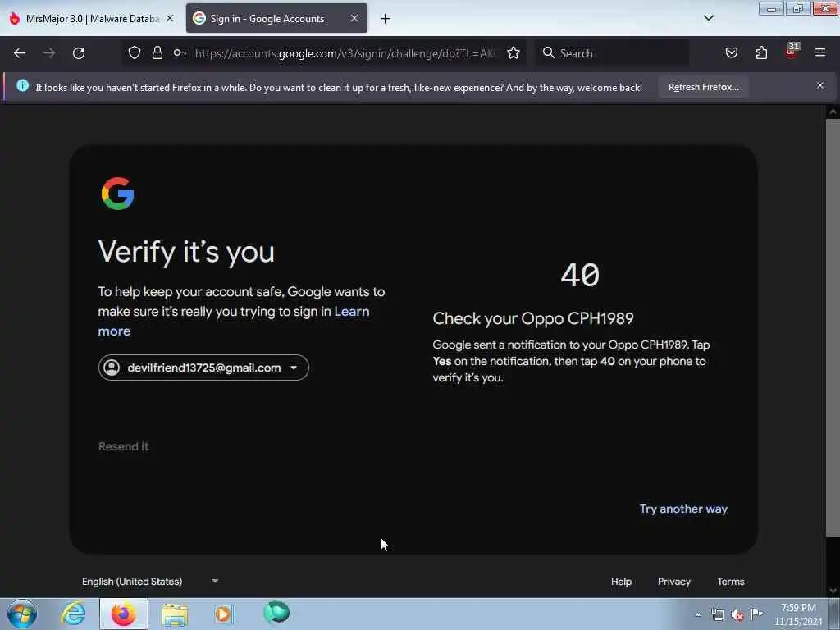Close the Google Accounts sign in tab
The height and width of the screenshot is (630, 840).
[x=354, y=19]
